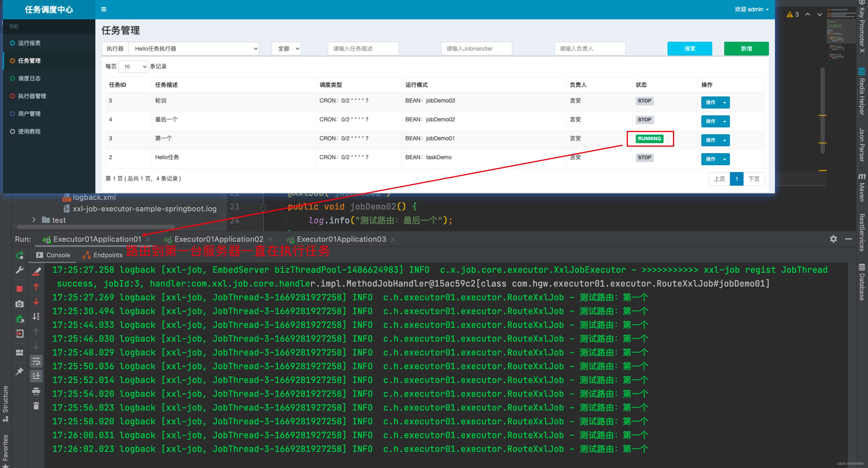
Task: Open the 执行器 Hello任务执行器 dropdown
Action: tap(194, 49)
